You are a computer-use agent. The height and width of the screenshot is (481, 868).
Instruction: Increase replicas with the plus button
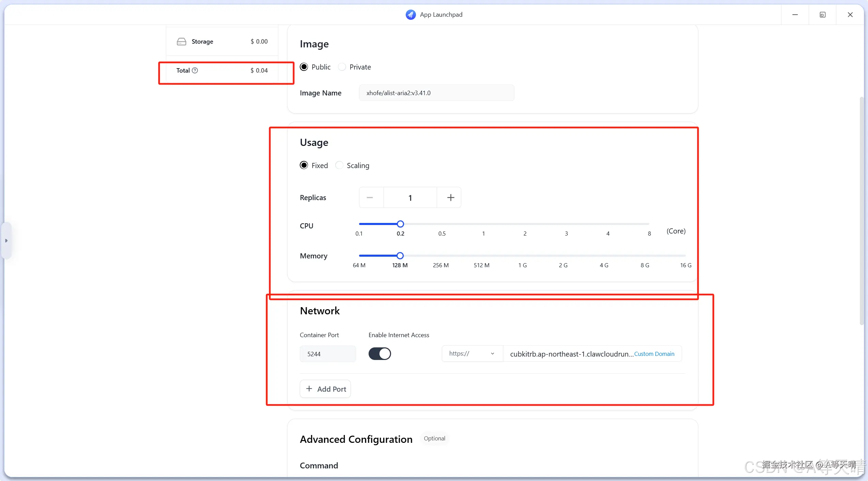450,198
